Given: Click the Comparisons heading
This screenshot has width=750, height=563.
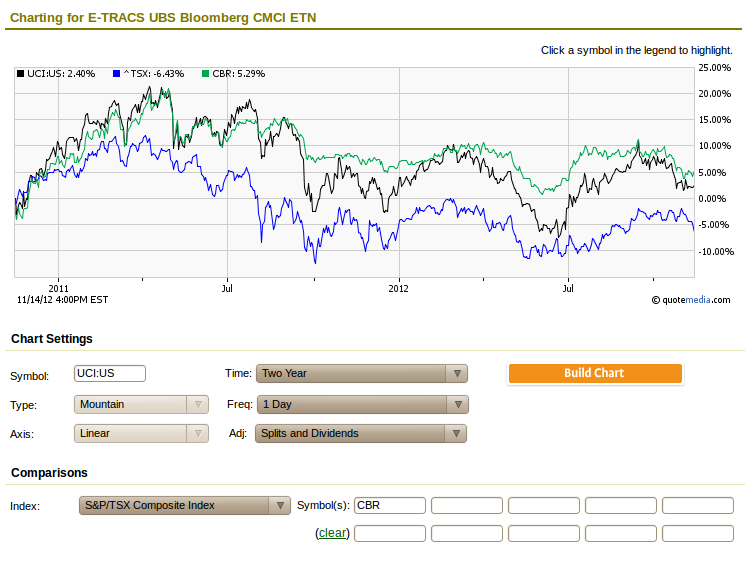Looking at the screenshot, I should 49,473.
